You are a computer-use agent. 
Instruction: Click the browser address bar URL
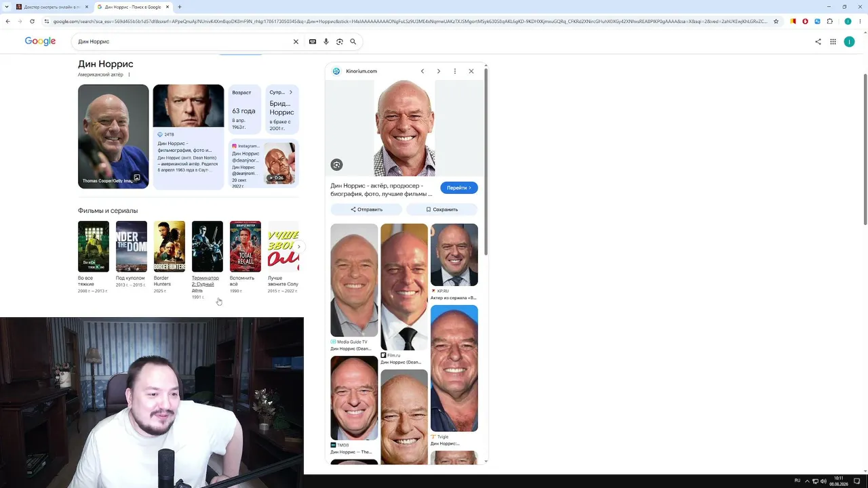tap(410, 21)
